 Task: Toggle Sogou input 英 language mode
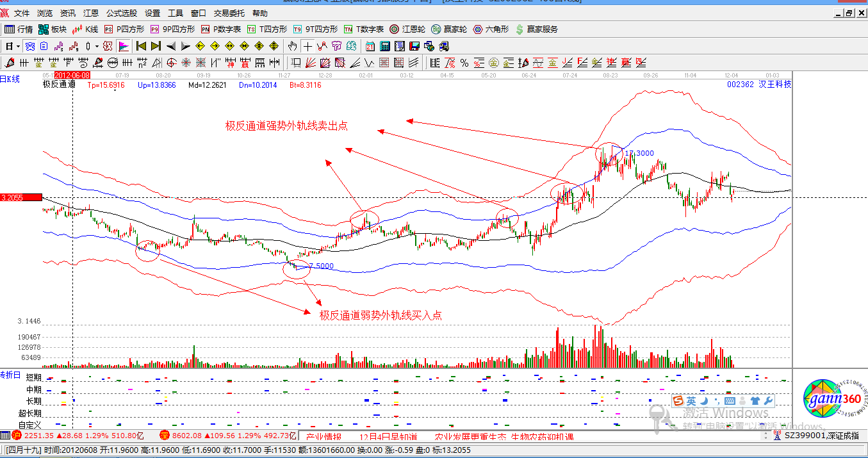(691, 401)
